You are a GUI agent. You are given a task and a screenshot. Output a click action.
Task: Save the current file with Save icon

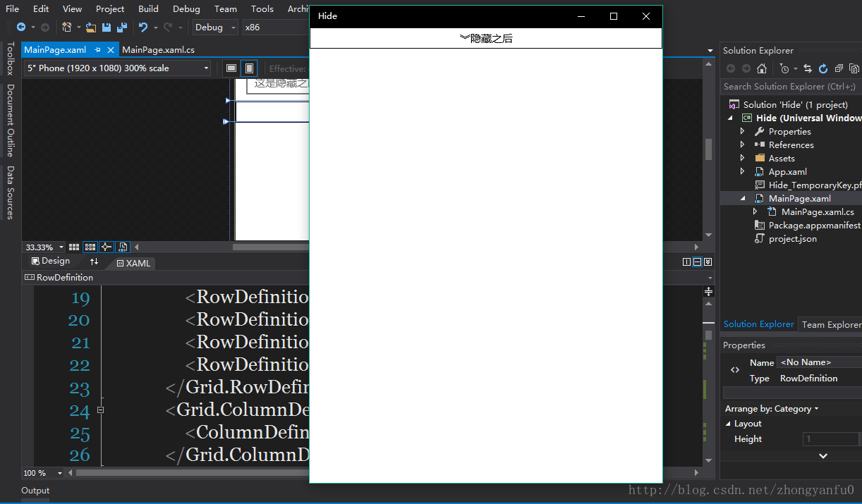(x=107, y=27)
